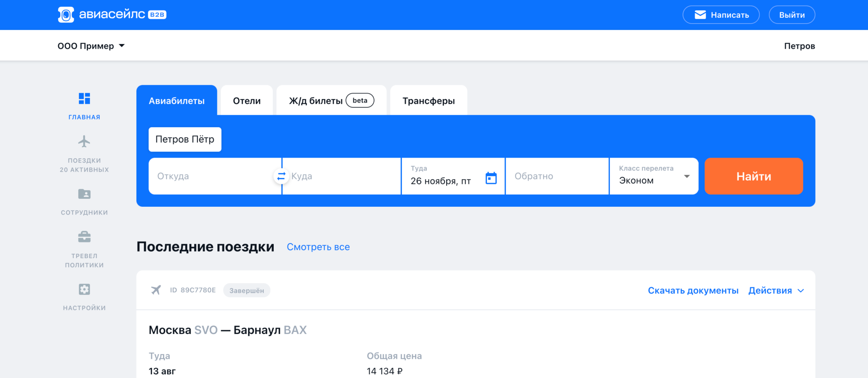Viewport: 868px width, 378px height.
Task: Swap origin and destination fields
Action: point(281,176)
